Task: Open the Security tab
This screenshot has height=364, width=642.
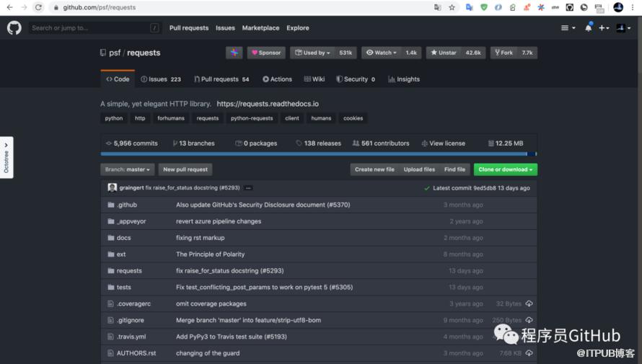Action: click(356, 79)
